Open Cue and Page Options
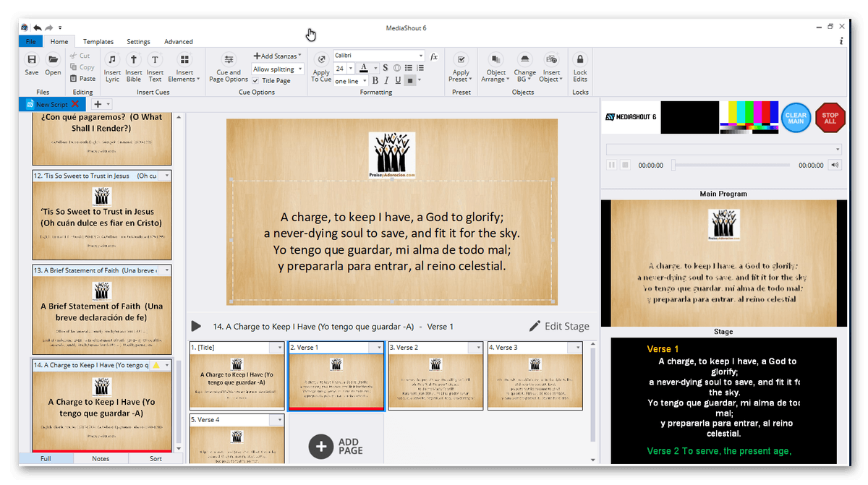 tap(229, 66)
